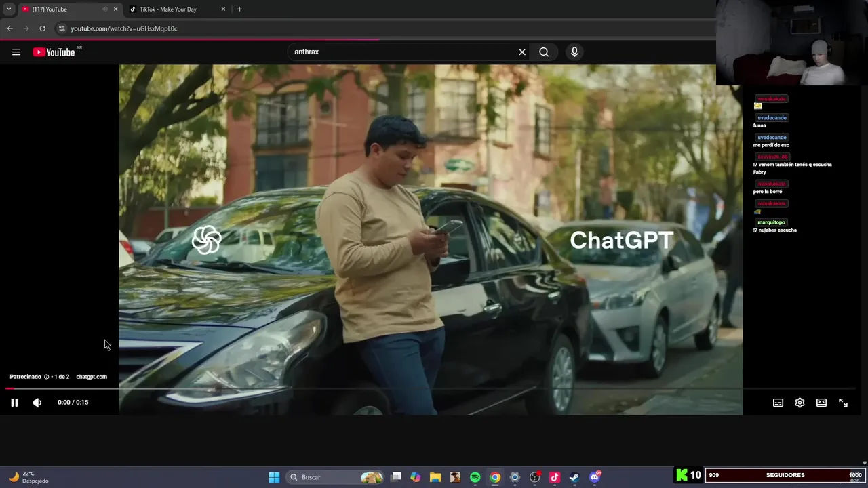
Task: Visit the chatgpt.com advertiser link
Action: click(x=92, y=377)
